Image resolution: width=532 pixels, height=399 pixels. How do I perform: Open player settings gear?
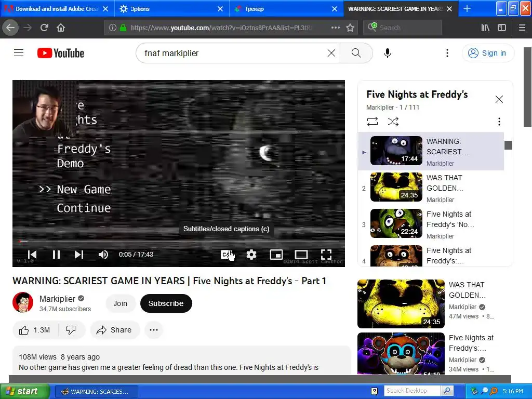pyautogui.click(x=251, y=255)
